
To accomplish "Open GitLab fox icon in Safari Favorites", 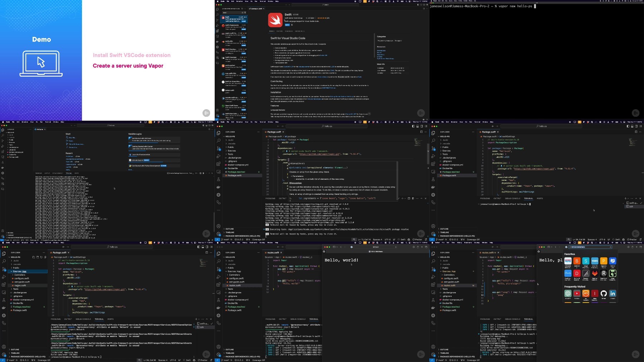I will tap(595, 274).
